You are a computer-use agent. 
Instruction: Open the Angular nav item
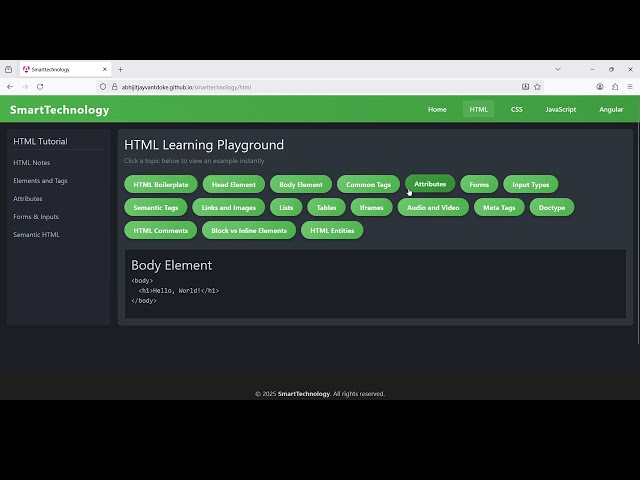[611, 109]
